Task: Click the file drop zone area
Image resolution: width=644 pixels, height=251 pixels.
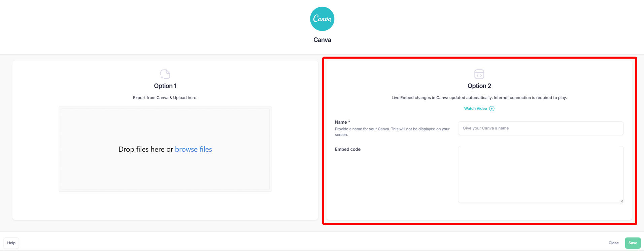Action: click(165, 149)
